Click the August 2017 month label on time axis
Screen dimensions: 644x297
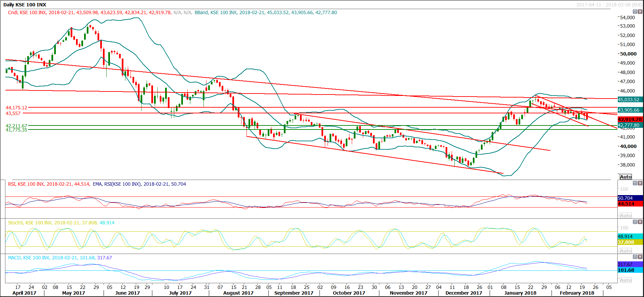coord(238,293)
